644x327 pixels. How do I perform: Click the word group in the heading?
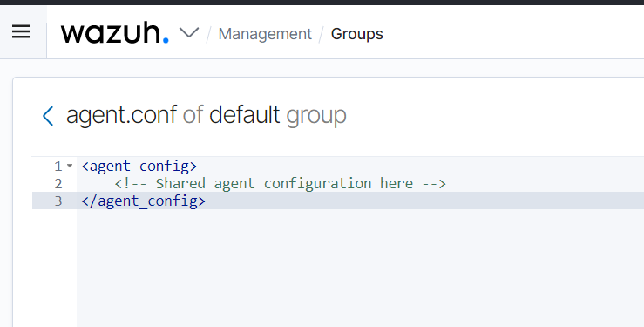(316, 116)
